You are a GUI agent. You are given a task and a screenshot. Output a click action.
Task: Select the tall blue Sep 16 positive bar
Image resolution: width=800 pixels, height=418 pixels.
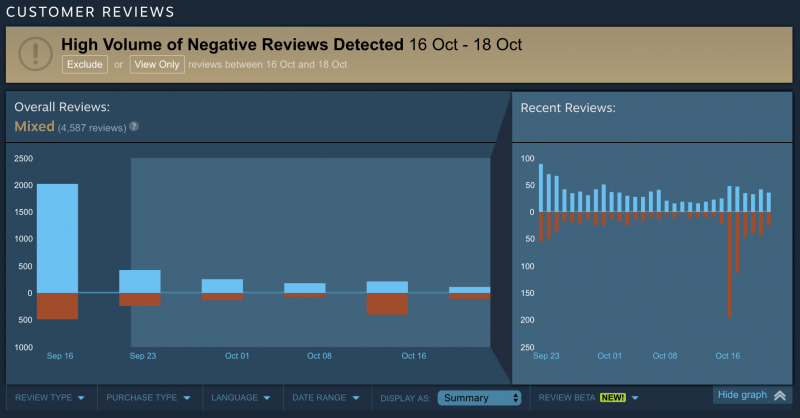click(58, 238)
